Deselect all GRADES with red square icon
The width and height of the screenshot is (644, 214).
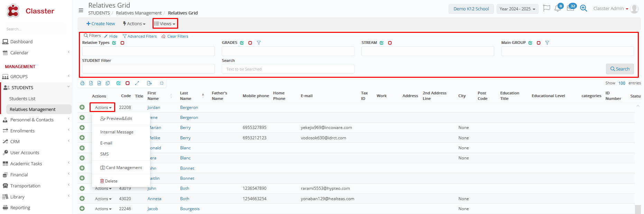pyautogui.click(x=250, y=43)
